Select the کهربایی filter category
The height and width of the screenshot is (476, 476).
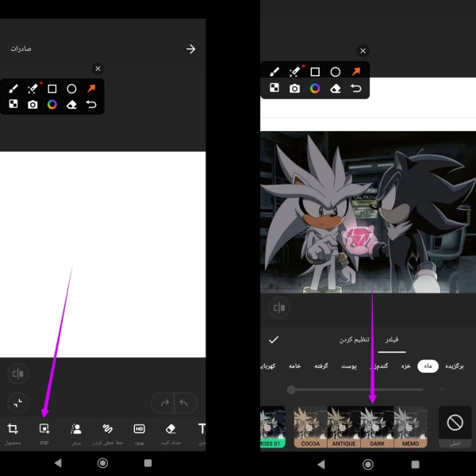pyautogui.click(x=268, y=366)
